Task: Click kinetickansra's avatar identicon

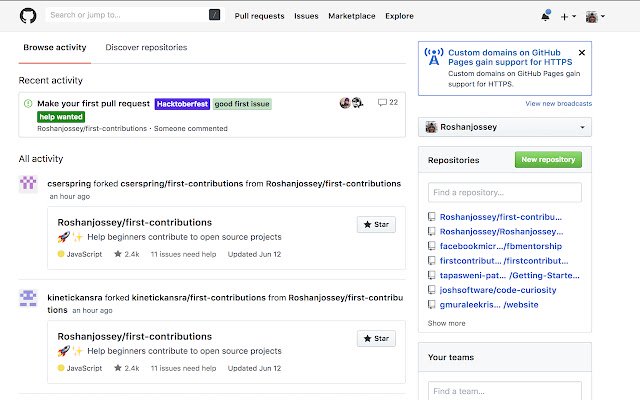Action: pos(28,298)
